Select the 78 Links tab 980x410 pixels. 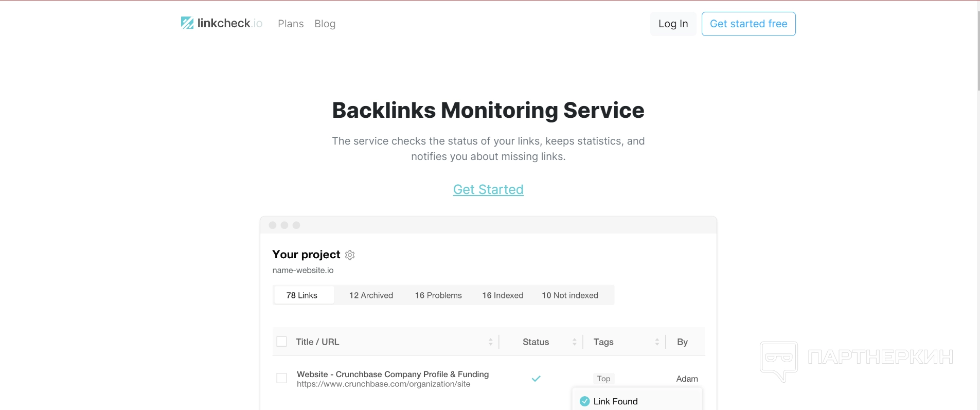pyautogui.click(x=302, y=295)
